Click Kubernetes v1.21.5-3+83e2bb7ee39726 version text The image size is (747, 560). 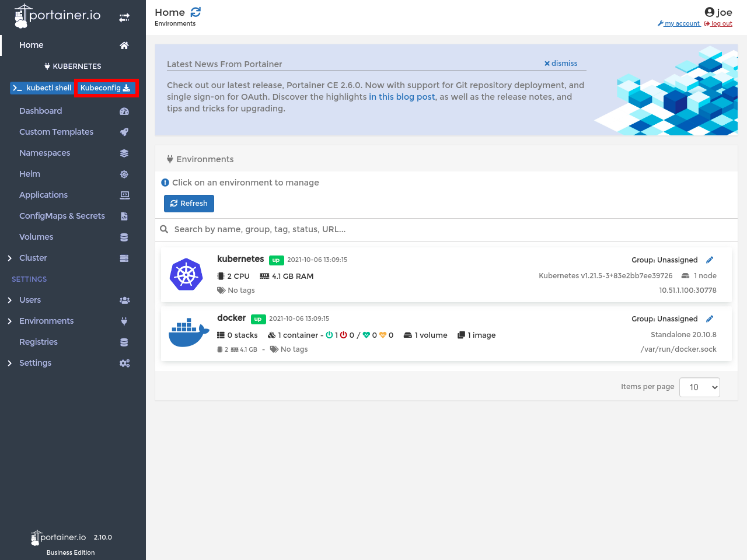tap(606, 276)
